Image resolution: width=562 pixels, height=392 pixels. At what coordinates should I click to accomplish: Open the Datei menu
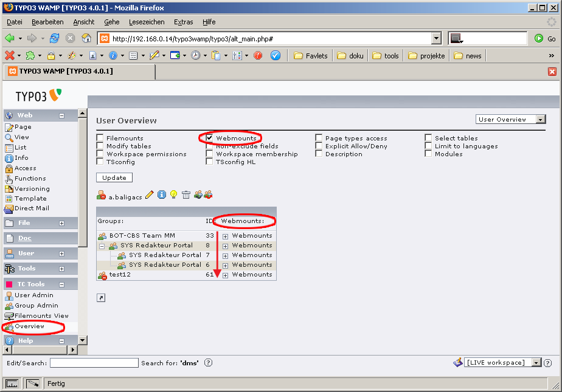click(x=15, y=22)
